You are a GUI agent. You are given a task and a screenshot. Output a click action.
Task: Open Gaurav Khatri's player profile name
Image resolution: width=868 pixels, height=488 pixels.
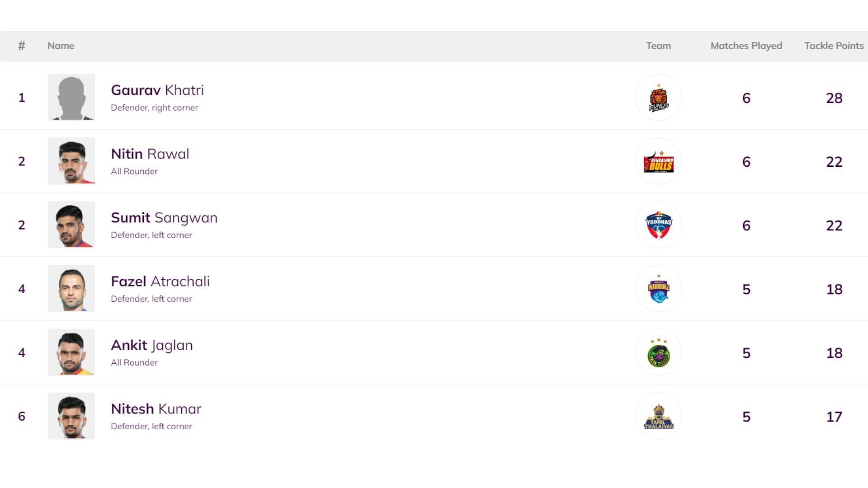pos(157,90)
